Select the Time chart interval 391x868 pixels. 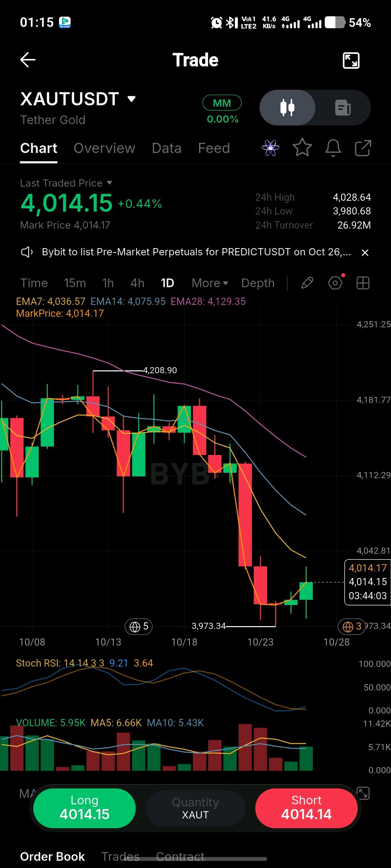tap(34, 283)
